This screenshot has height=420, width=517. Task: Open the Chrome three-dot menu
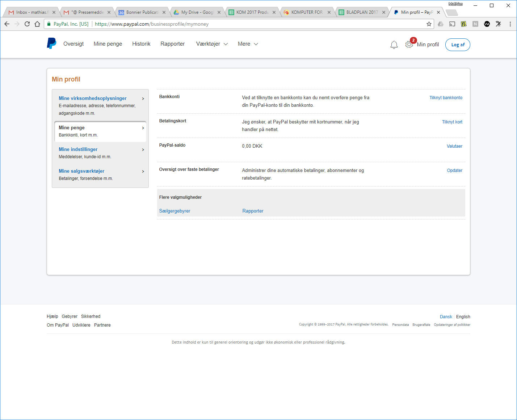(x=510, y=24)
